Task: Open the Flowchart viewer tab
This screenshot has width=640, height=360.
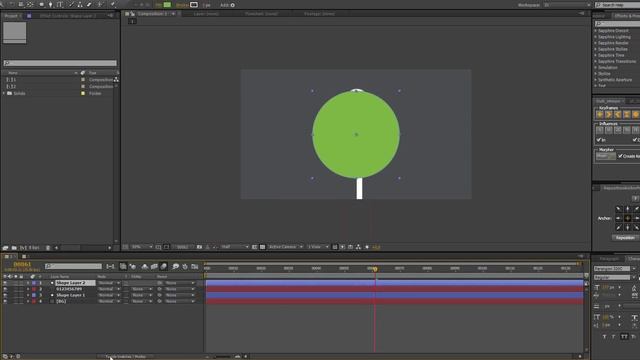Action: tap(261, 14)
